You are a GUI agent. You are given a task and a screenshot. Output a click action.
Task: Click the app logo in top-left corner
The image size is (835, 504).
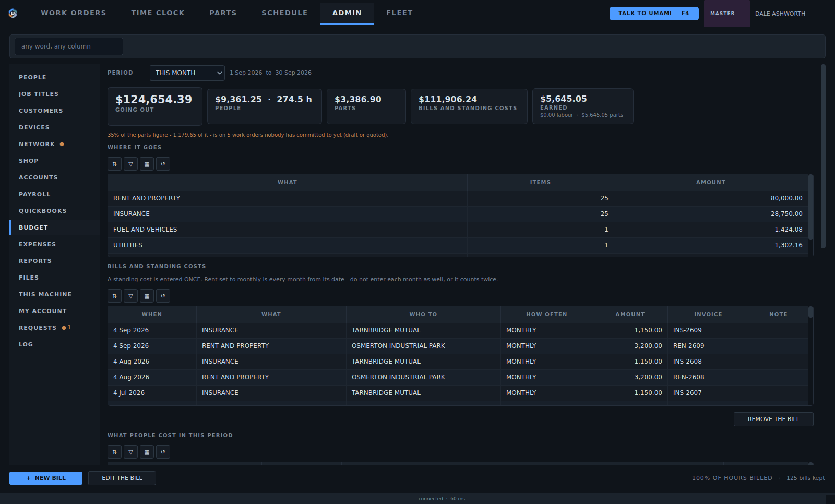tap(13, 13)
